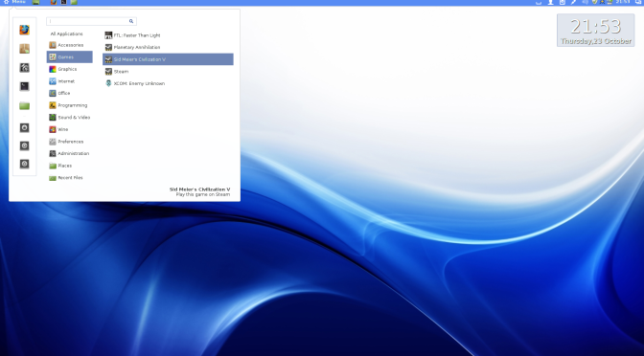Launch Terminal from the menu favorites sidebar

(24, 86)
